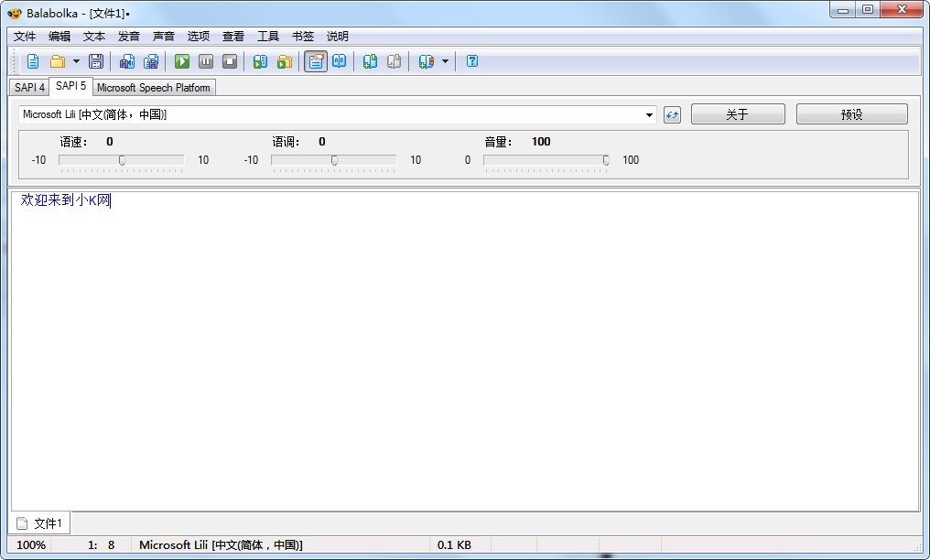Save the current text file
This screenshot has width=930, height=560.
[x=95, y=61]
